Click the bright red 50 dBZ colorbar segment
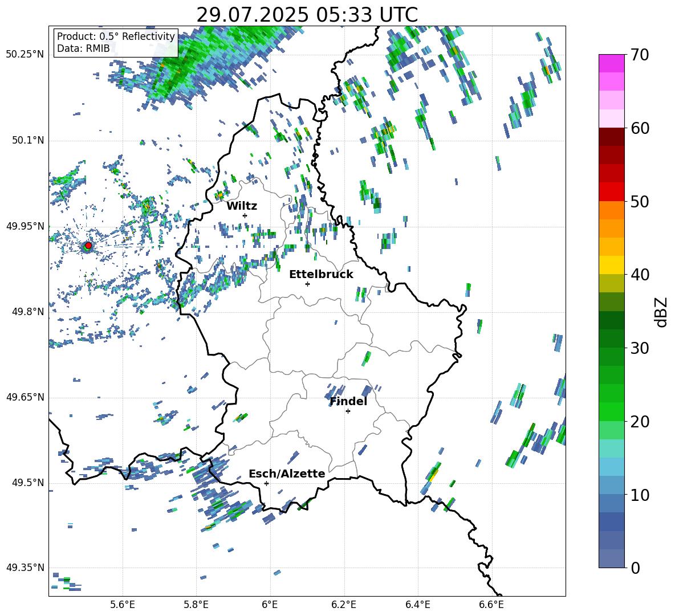This screenshot has height=616, width=675. (x=611, y=192)
